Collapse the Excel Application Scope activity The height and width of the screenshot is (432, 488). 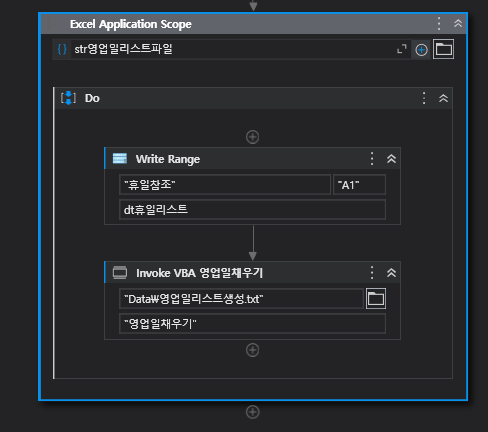[x=458, y=23]
